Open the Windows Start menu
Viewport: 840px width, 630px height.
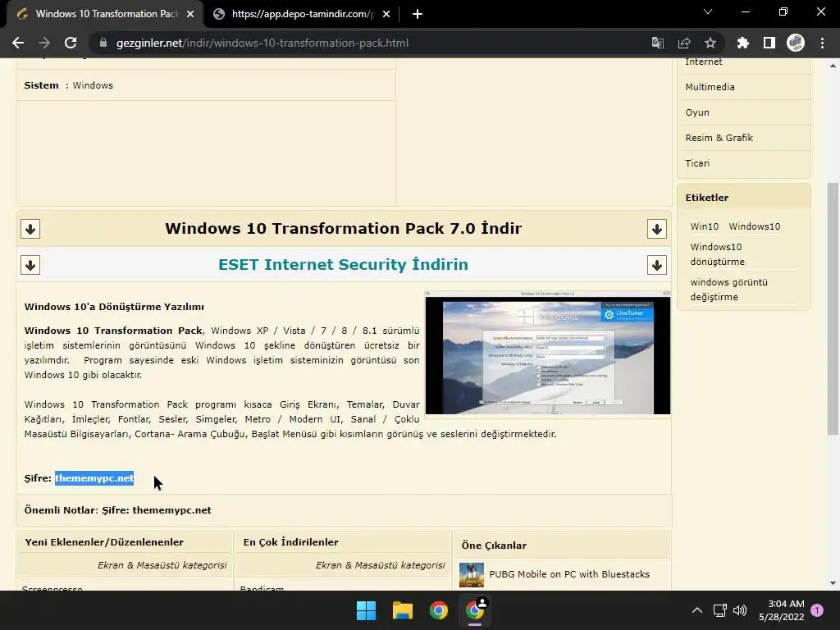(367, 610)
